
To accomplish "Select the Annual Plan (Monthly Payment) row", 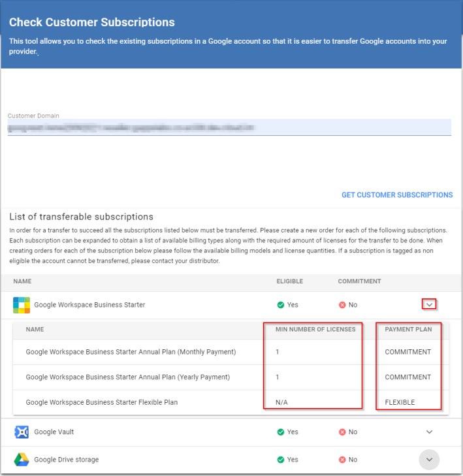I will 231,352.
